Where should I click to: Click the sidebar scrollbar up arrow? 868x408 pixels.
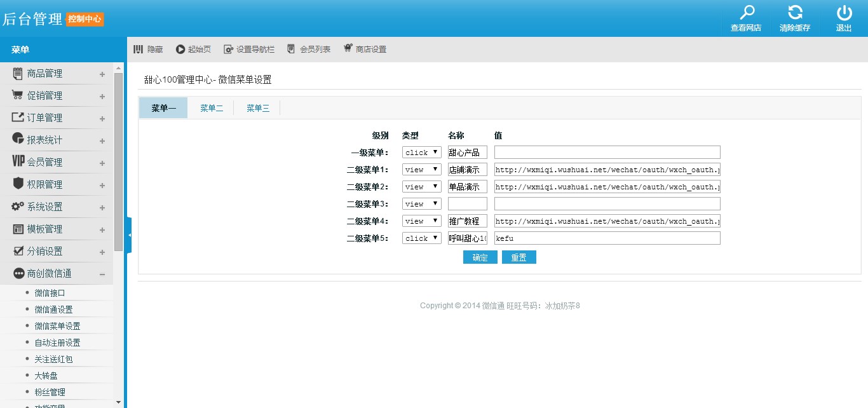point(119,67)
